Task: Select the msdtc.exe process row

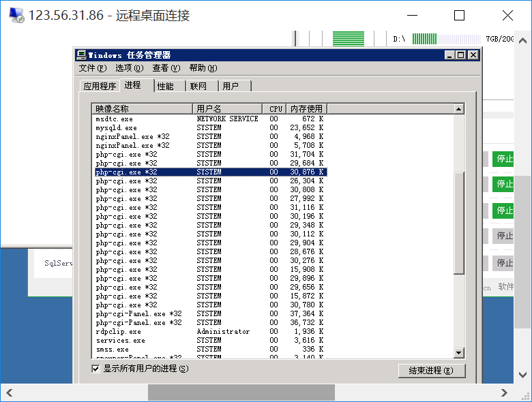Action: click(209, 119)
